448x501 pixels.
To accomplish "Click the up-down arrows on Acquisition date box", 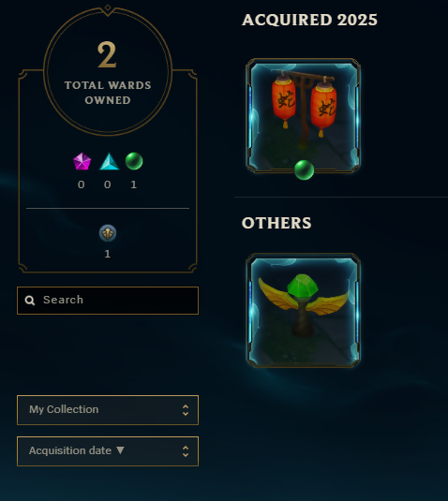I will click(186, 451).
